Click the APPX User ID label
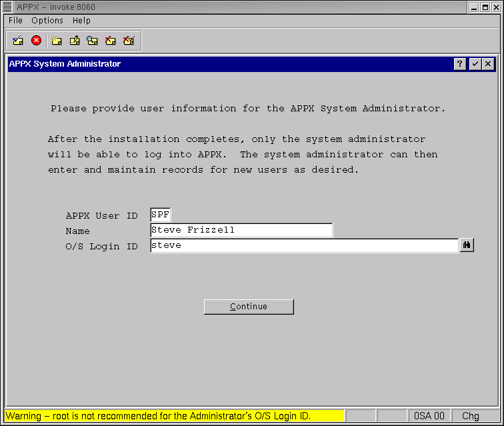The height and width of the screenshot is (426, 504). coord(101,215)
